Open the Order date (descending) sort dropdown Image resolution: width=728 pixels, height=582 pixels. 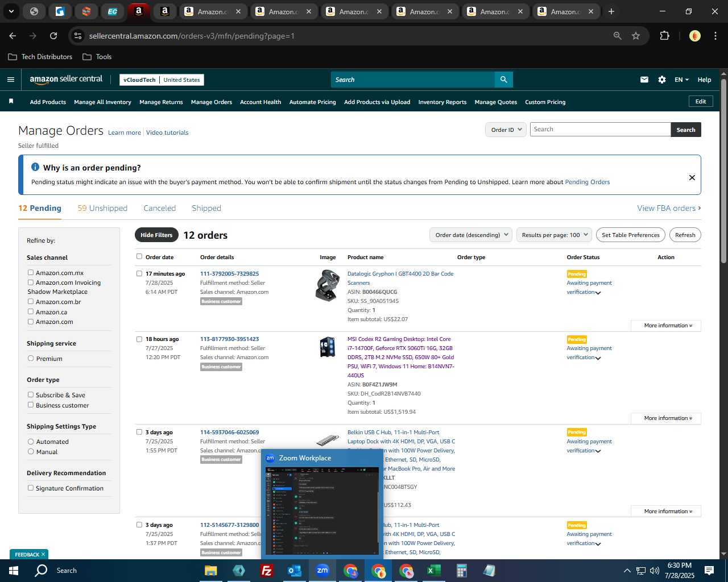coord(471,235)
